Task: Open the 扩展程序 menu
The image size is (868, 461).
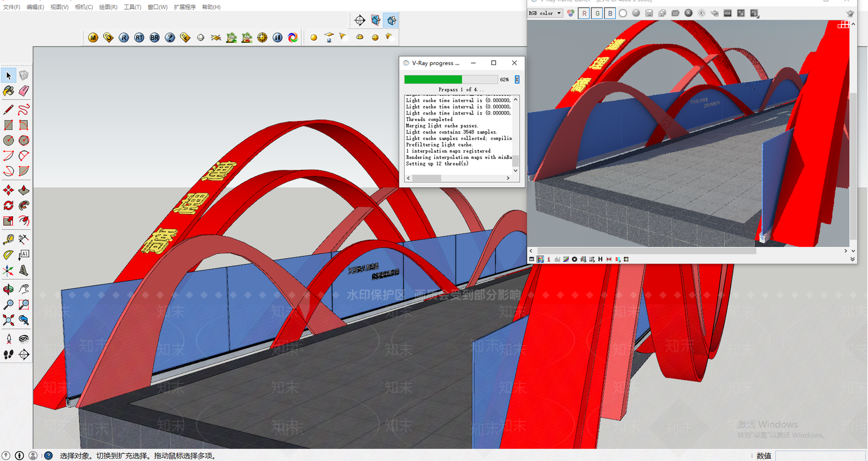Action: click(x=184, y=7)
